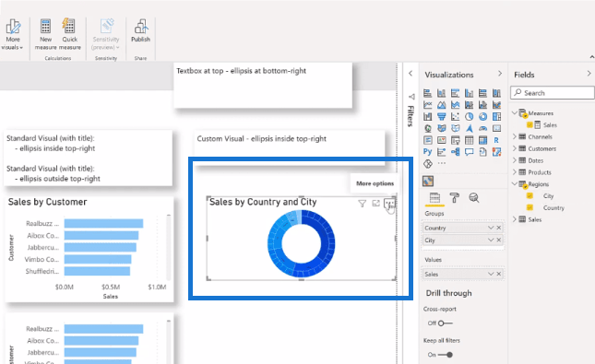Select the Pie chart visual
Viewport: 595px width, 364px height.
click(469, 116)
